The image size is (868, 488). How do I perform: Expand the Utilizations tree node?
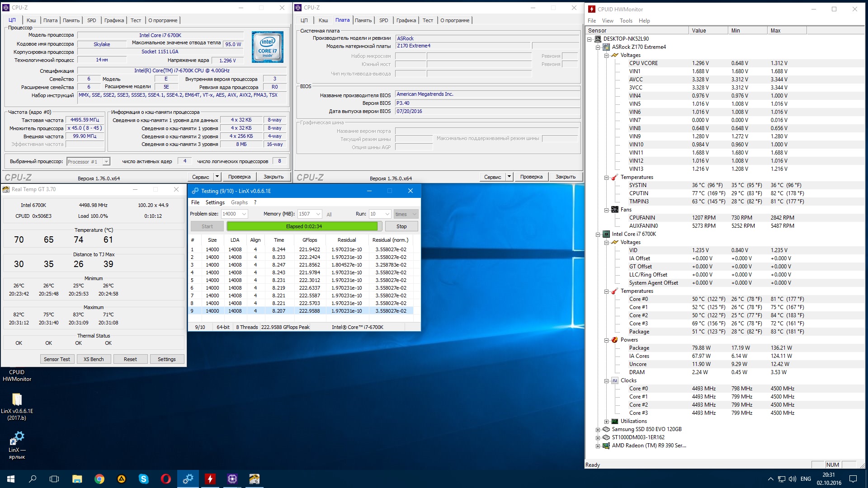(x=607, y=421)
